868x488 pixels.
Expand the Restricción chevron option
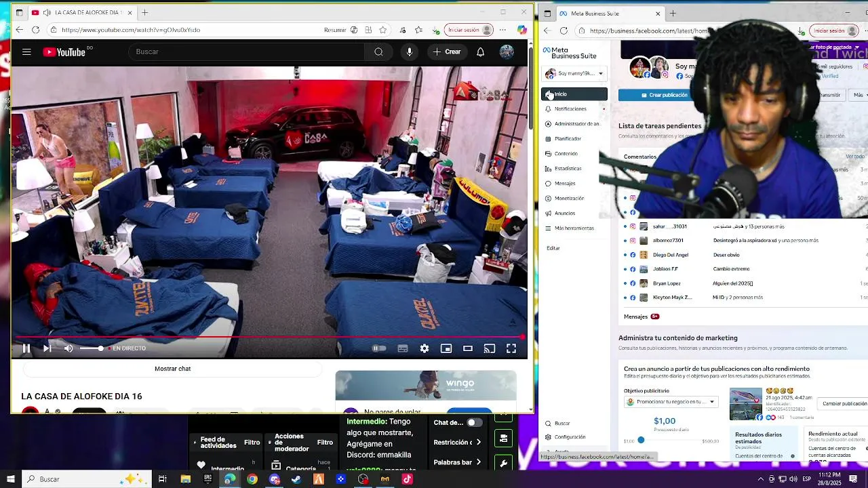click(479, 443)
